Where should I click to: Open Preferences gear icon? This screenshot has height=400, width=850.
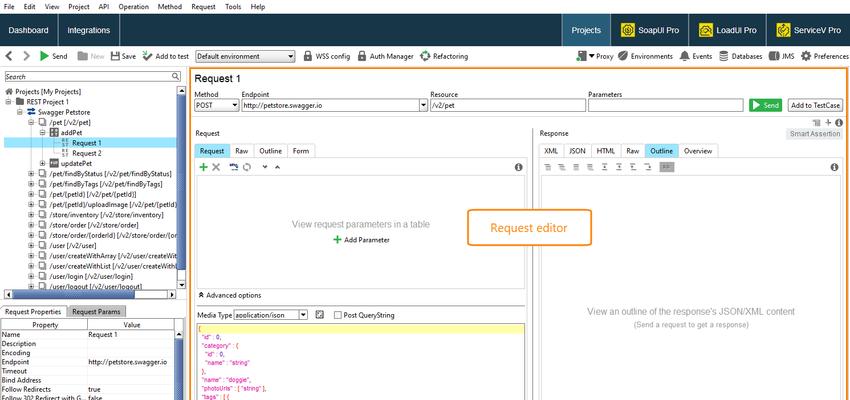(x=806, y=56)
